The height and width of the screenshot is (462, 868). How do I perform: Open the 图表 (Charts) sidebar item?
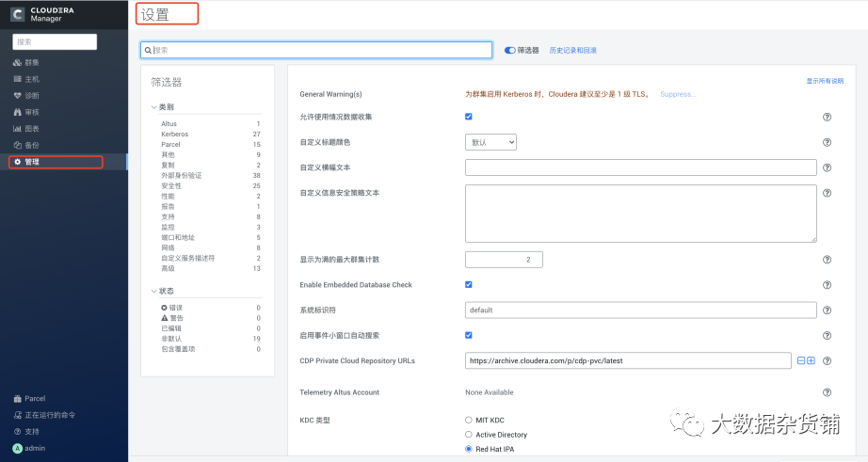click(33, 128)
